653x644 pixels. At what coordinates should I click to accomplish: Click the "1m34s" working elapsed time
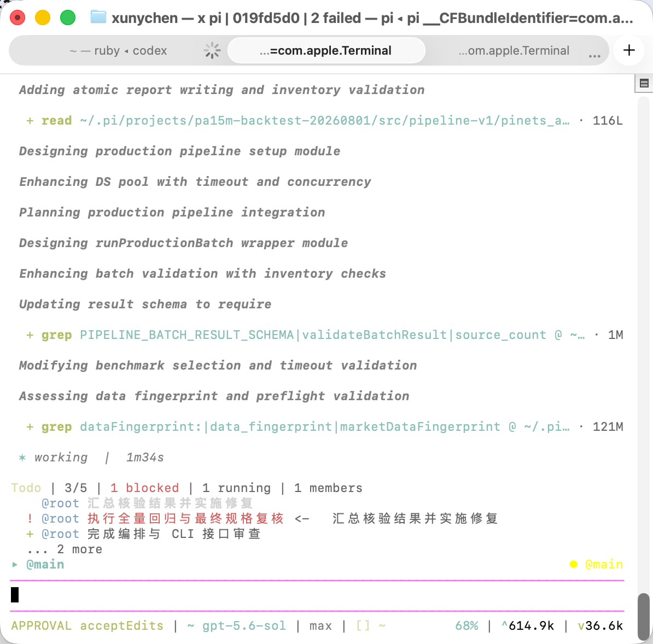pos(145,458)
